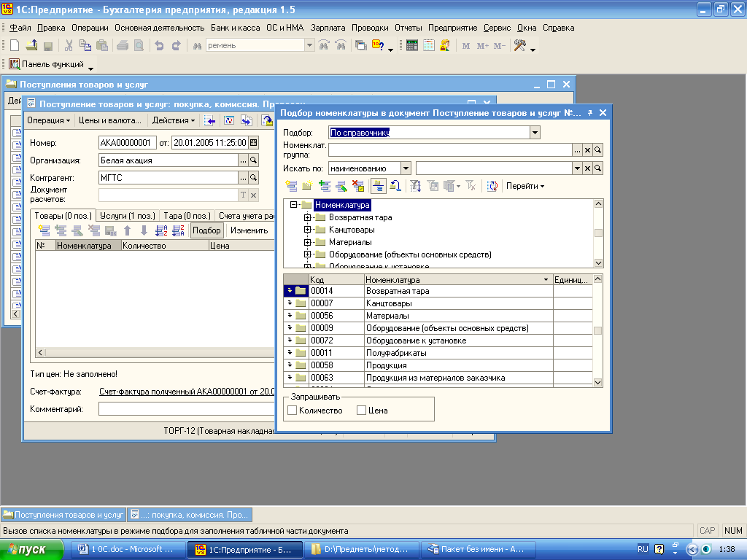Click the copy item green plus icon
The width and height of the screenshot is (747, 560).
tap(325, 186)
